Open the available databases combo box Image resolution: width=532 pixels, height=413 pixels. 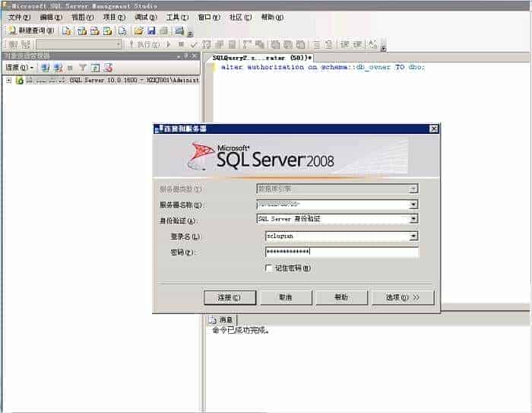click(x=79, y=44)
